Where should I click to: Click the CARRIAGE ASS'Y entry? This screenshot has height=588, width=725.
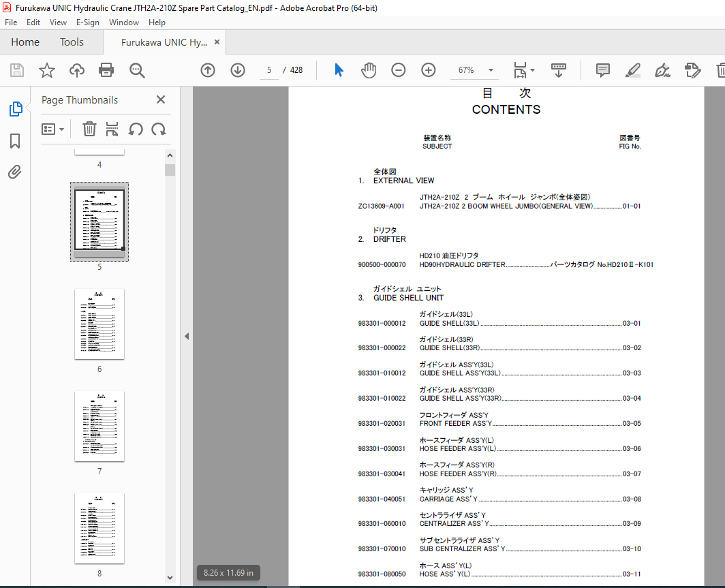coord(448,499)
